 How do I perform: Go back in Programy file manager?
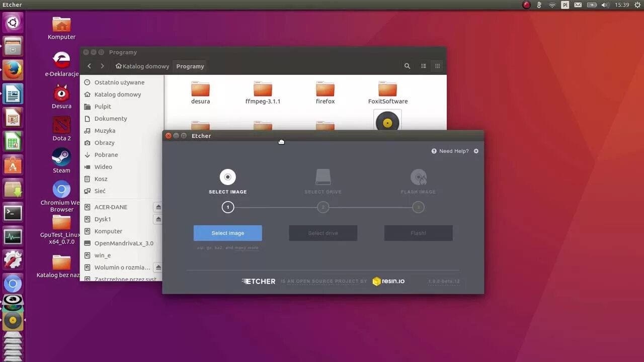(x=89, y=66)
